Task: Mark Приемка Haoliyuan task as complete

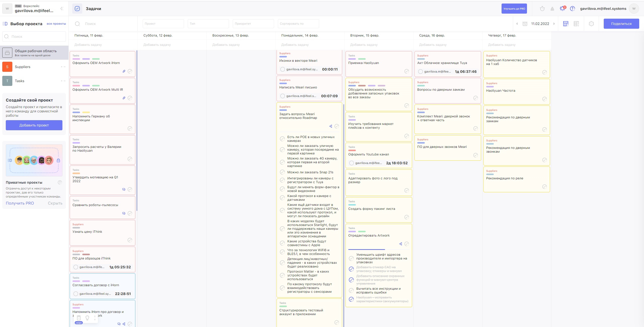Action: click(406, 71)
